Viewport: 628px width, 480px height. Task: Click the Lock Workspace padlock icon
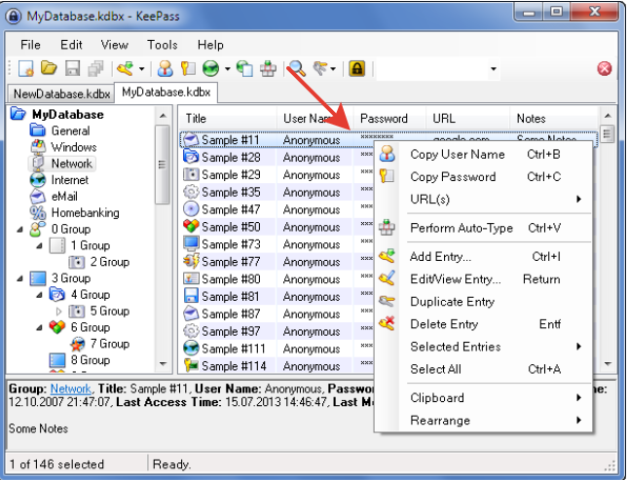(x=356, y=69)
